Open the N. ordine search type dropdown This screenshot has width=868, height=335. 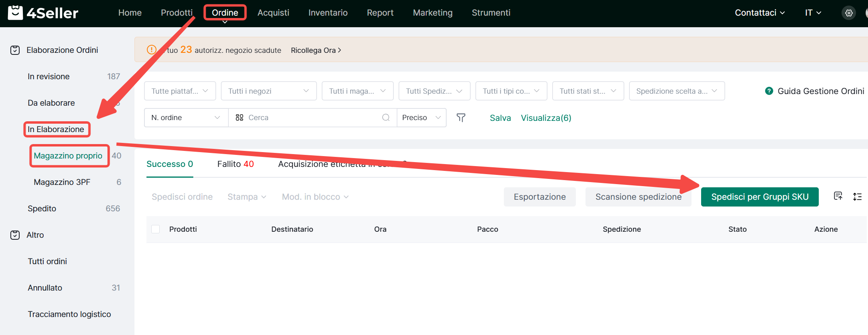(186, 118)
